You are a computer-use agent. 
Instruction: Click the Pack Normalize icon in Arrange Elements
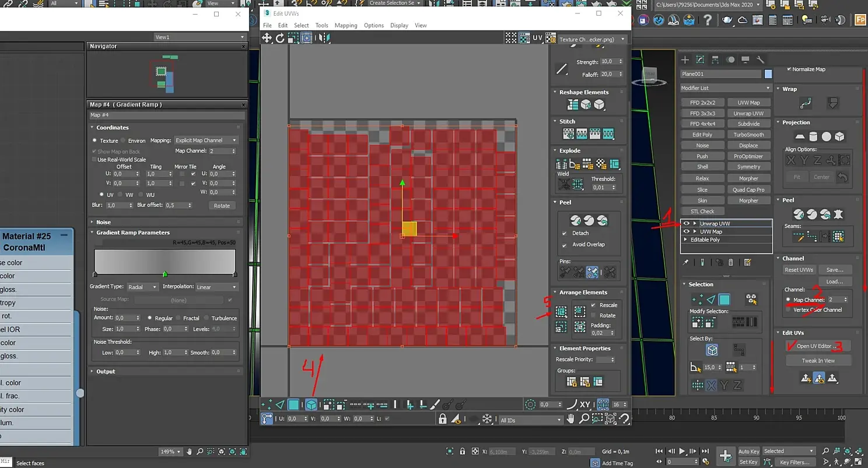coord(561,312)
